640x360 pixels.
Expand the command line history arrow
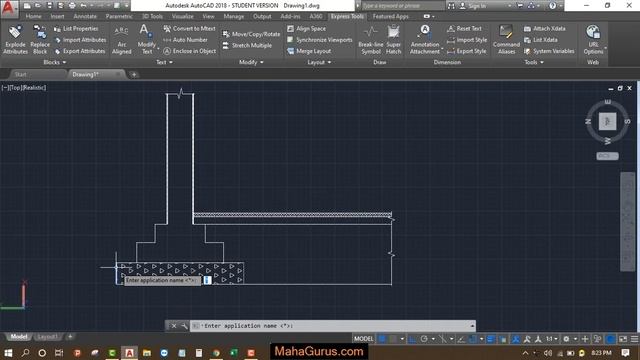[x=472, y=326]
